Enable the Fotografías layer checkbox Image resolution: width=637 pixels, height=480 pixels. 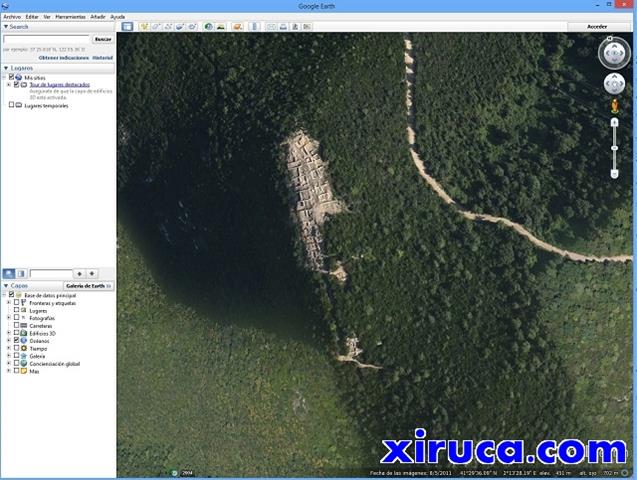[16, 318]
